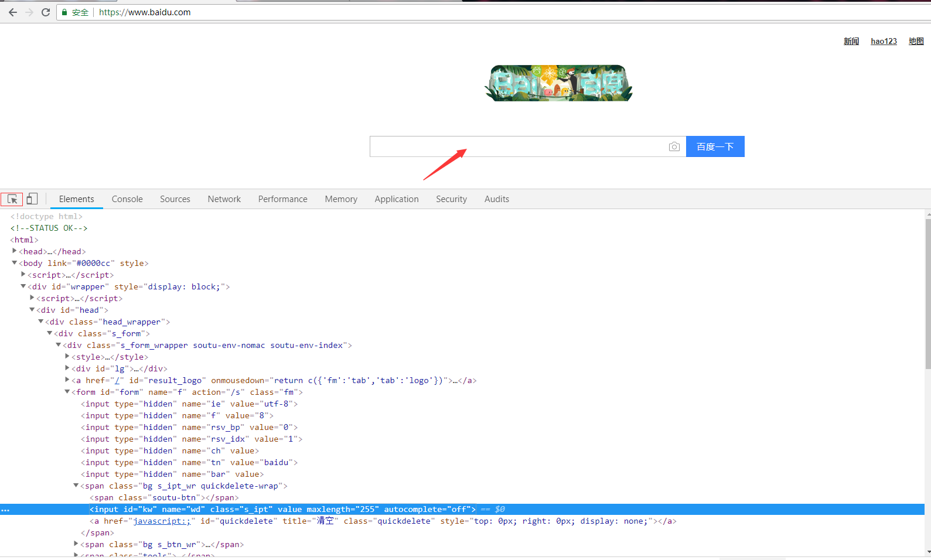Click the browser back arrow
Viewport: 931px width, 560px height.
click(x=13, y=12)
